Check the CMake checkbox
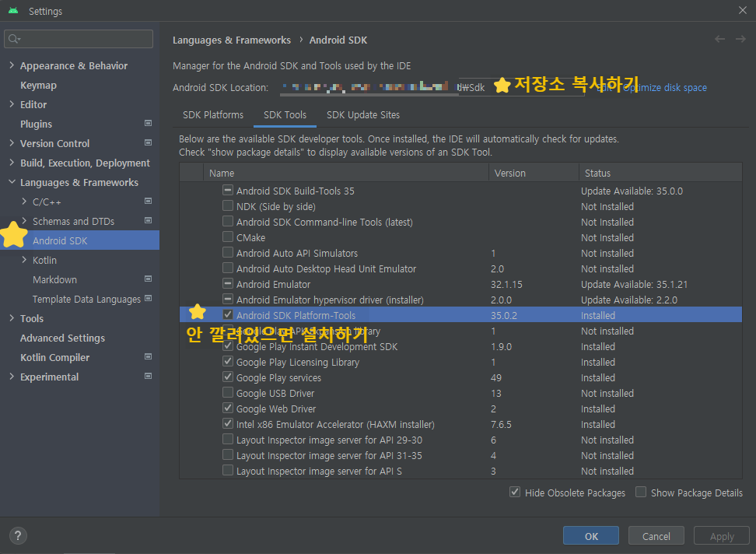The image size is (756, 554). (228, 237)
